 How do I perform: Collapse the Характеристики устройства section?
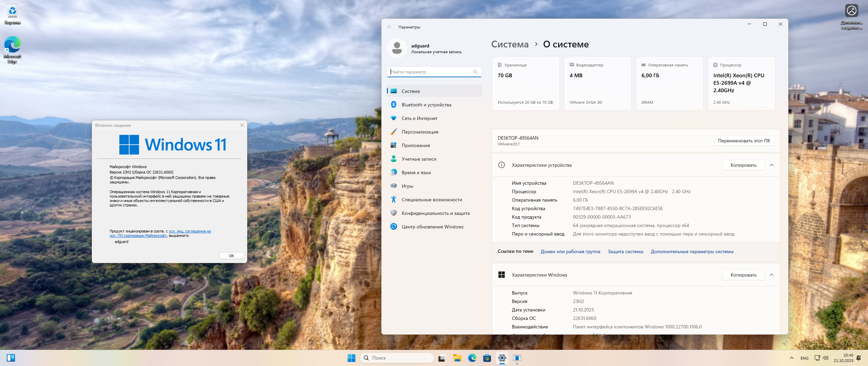(772, 165)
